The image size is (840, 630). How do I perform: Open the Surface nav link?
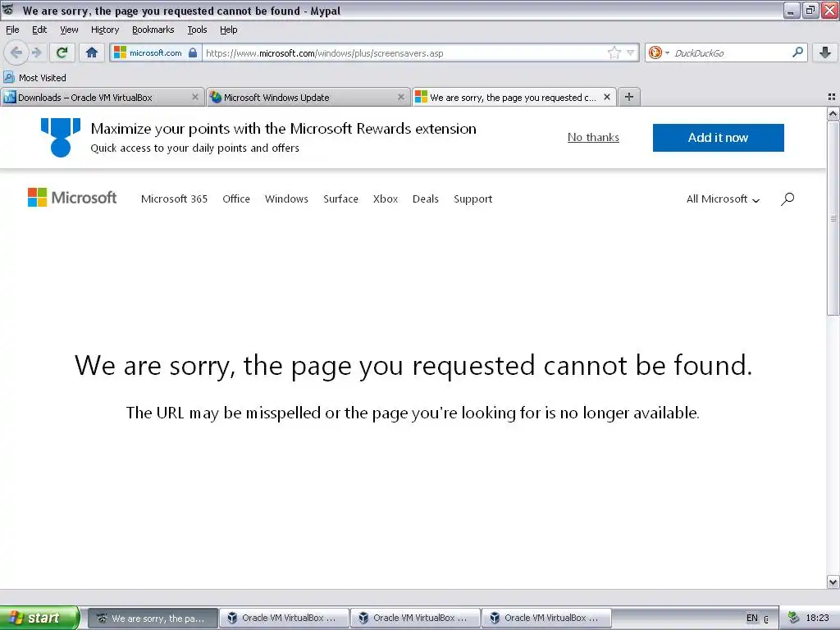coord(340,199)
